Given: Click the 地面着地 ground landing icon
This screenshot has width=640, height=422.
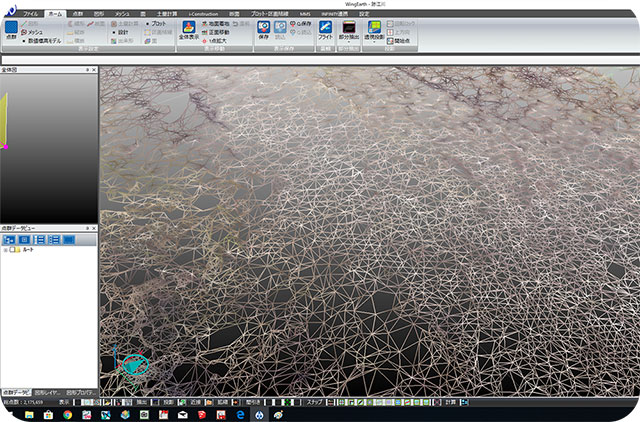Looking at the screenshot, I should pos(216,22).
